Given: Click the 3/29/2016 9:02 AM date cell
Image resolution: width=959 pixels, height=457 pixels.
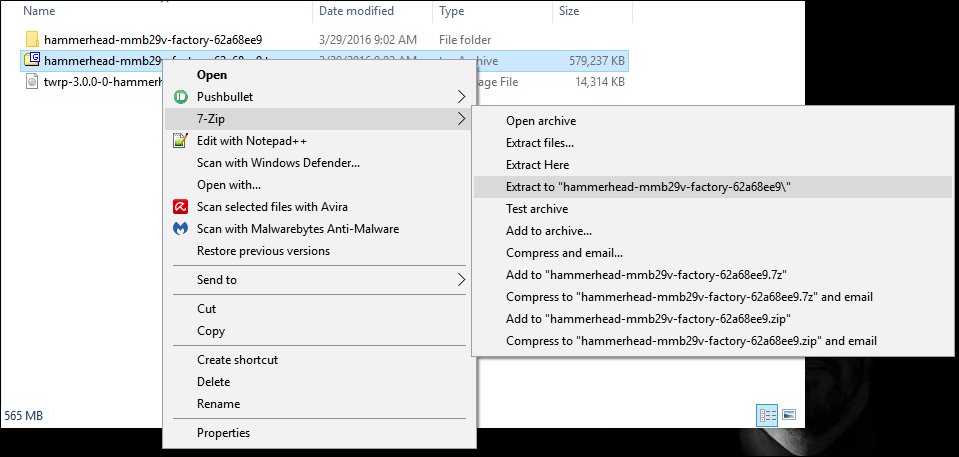Looking at the screenshot, I should click(x=368, y=40).
